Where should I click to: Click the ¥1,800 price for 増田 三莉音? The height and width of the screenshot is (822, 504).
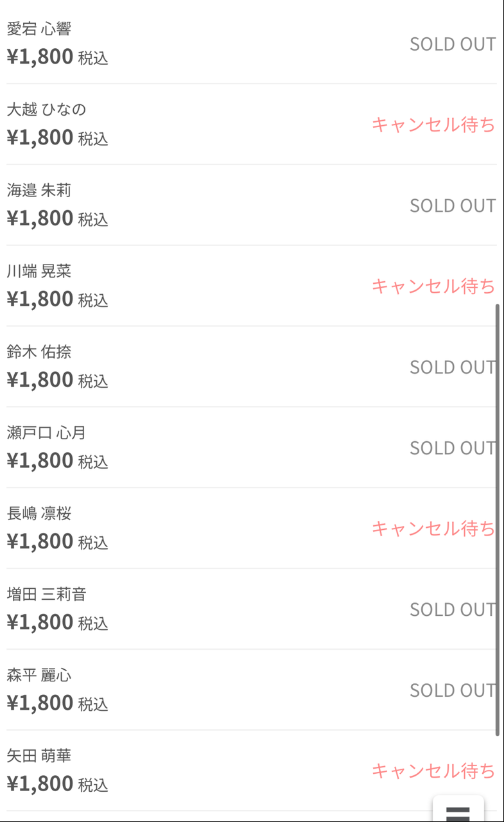click(40, 622)
